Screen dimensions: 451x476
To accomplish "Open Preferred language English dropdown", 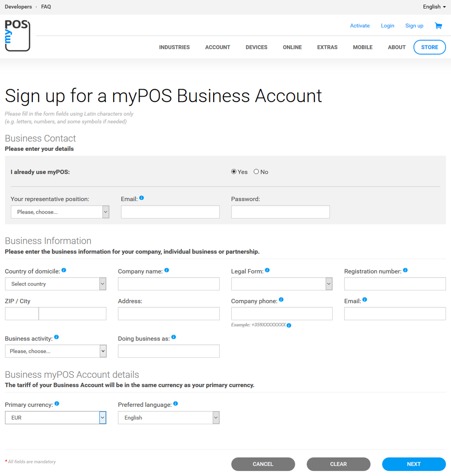I will point(169,418).
